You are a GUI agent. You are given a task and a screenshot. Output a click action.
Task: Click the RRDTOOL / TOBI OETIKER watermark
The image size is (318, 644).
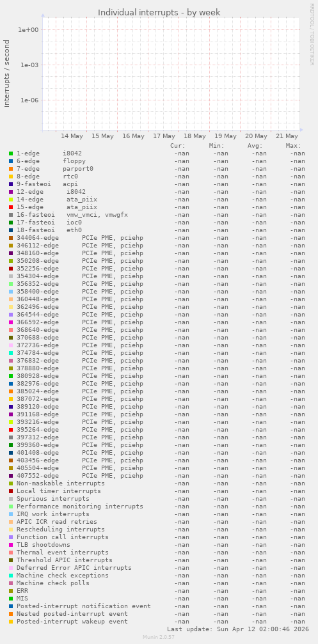pos(312,34)
